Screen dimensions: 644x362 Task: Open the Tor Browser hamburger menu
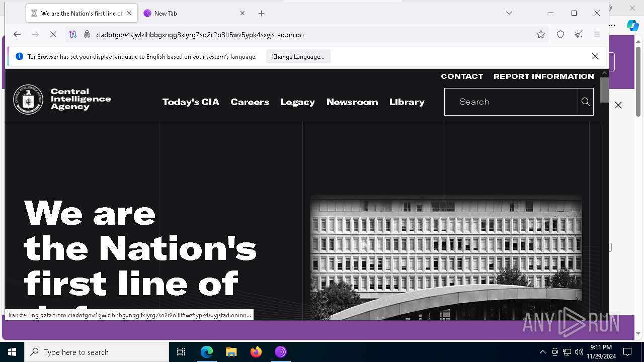[597, 34]
